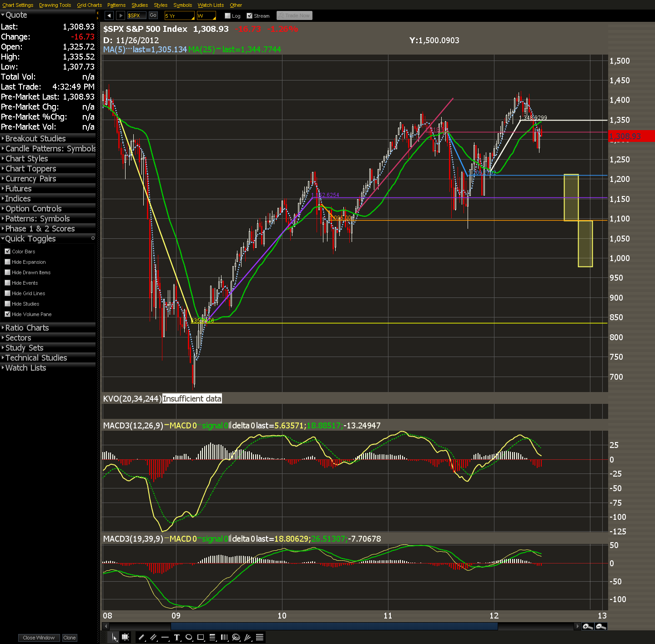
Task: Click the scroll left arrow under chart
Action: click(106, 626)
